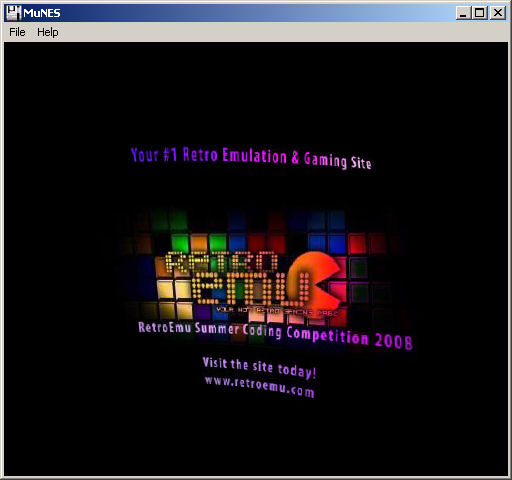512x480 pixels.
Task: Close the MuNES window
Action: (x=498, y=13)
